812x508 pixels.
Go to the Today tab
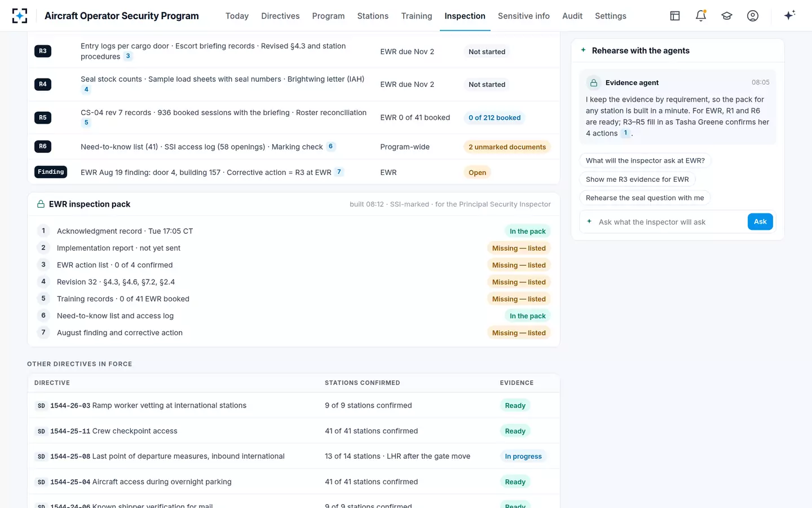[237, 16]
